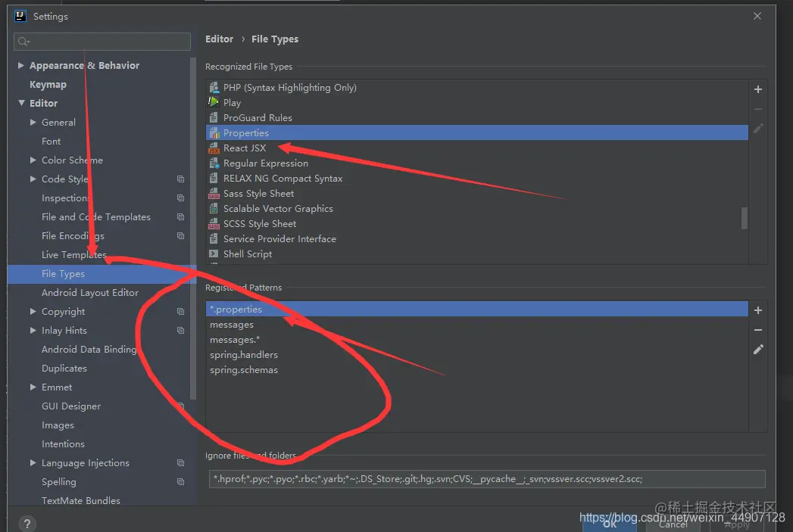The image size is (793, 532).
Task: Open Inspections settings
Action: (x=65, y=198)
